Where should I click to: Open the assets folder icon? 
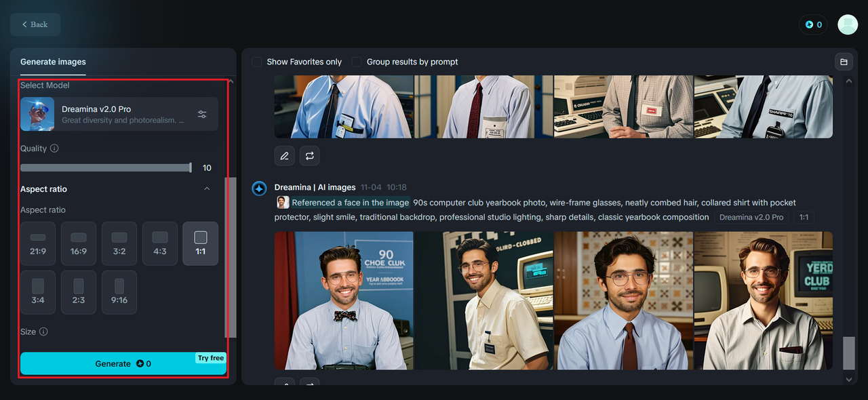[844, 62]
